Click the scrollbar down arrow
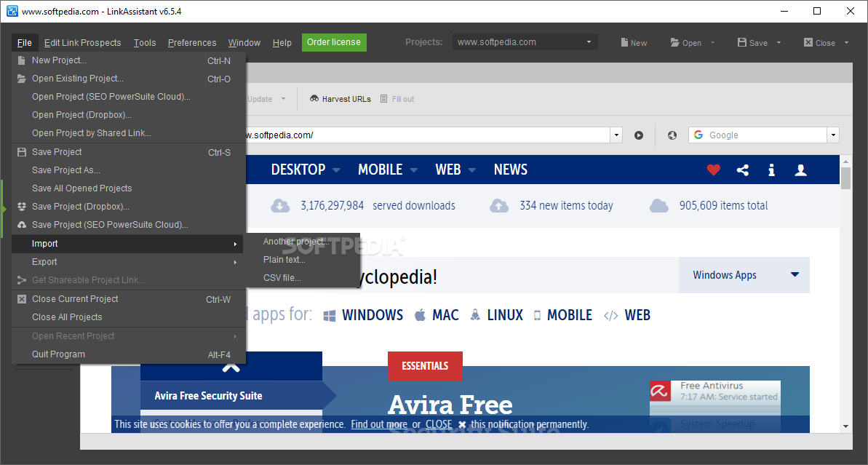Image resolution: width=868 pixels, height=465 pixels. tap(845, 427)
